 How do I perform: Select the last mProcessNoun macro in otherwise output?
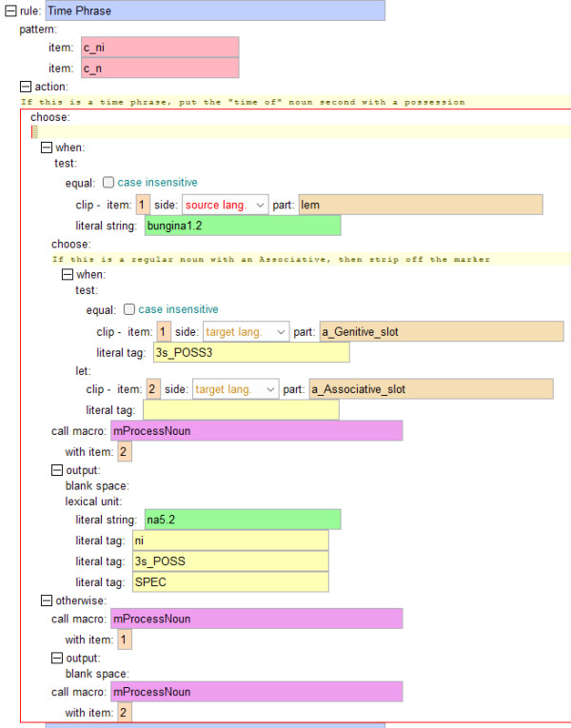pyautogui.click(x=257, y=692)
